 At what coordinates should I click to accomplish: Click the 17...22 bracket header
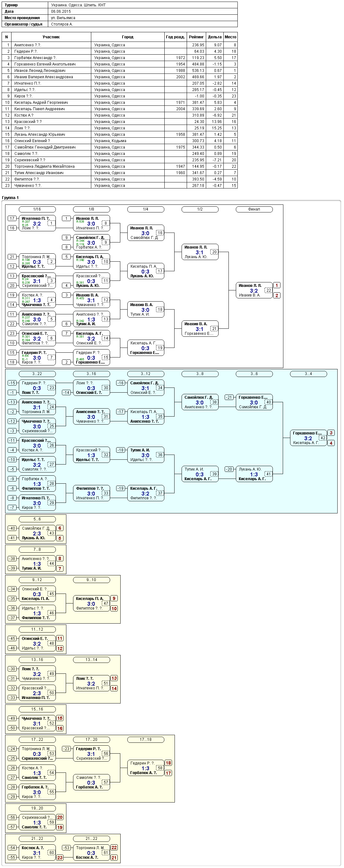37,739
